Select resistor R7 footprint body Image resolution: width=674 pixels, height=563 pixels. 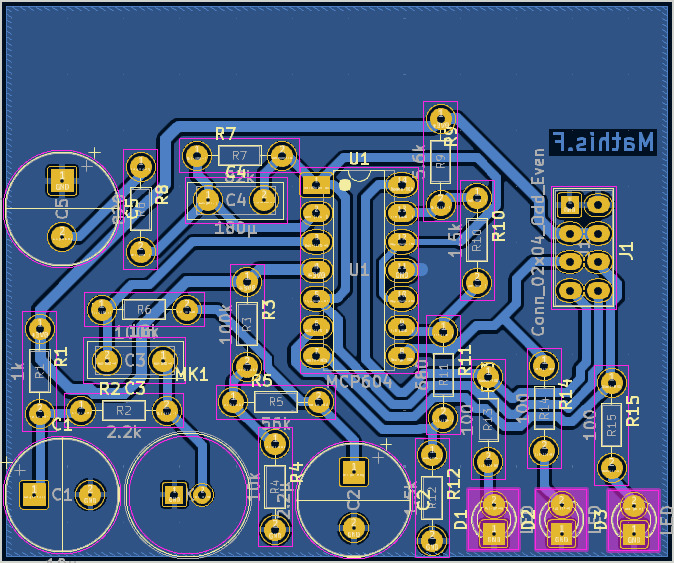click(x=239, y=156)
